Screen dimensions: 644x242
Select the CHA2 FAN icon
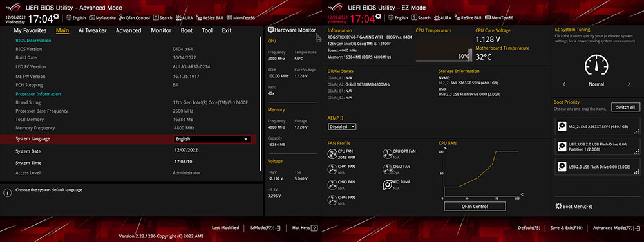pyautogui.click(x=387, y=169)
